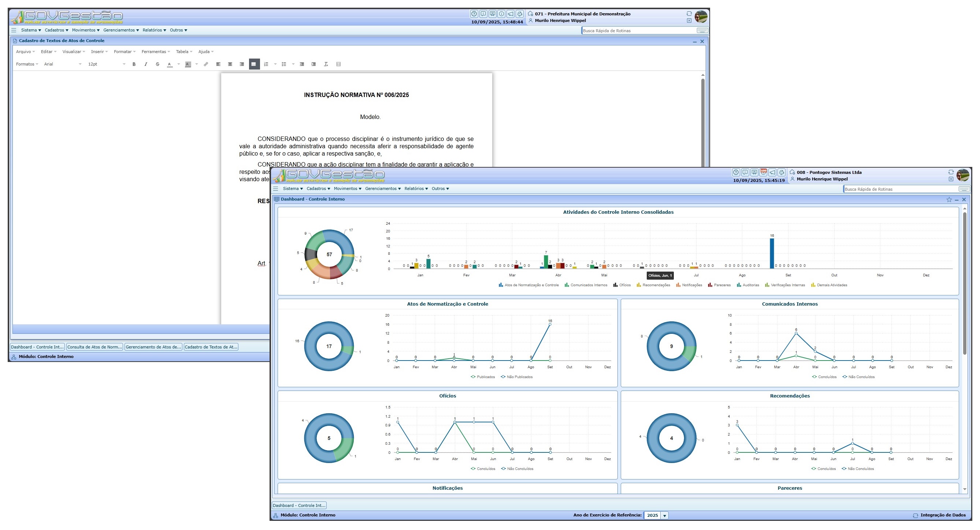Screen dimensions: 980x530
Task: Click the text color A swatch
Action: coord(170,64)
